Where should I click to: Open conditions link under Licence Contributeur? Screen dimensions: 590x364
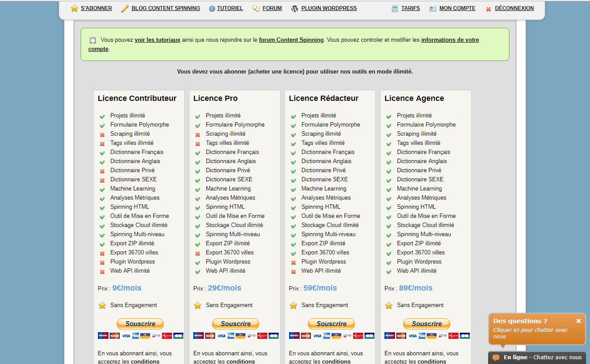coord(145,361)
